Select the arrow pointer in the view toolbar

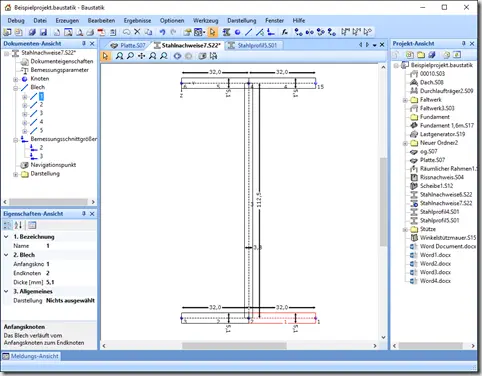point(105,56)
